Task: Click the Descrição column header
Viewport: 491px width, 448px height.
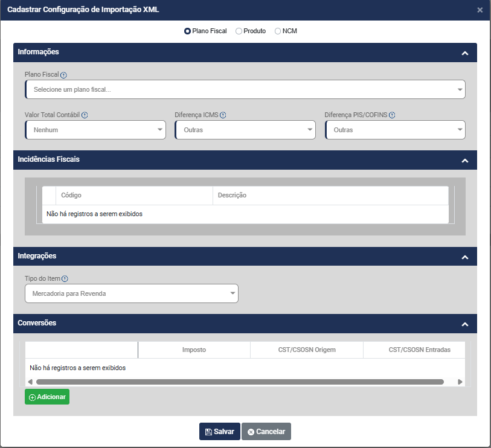Action: (x=331, y=196)
